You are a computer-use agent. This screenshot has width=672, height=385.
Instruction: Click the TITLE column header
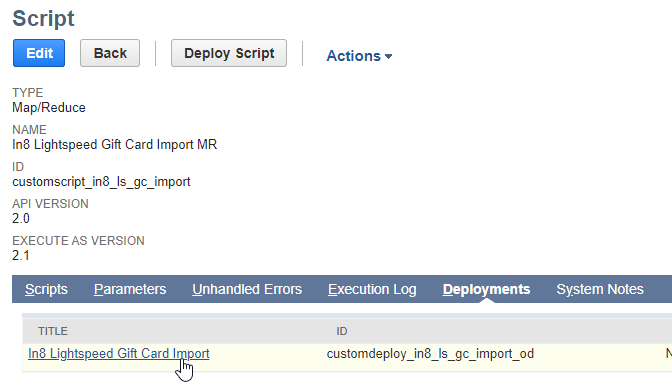[x=53, y=331]
